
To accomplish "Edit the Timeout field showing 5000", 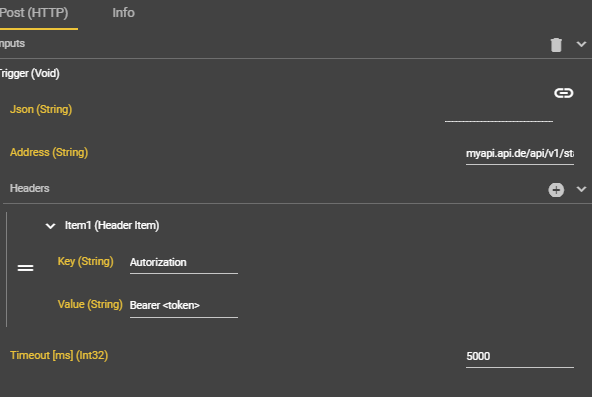I will (520, 357).
